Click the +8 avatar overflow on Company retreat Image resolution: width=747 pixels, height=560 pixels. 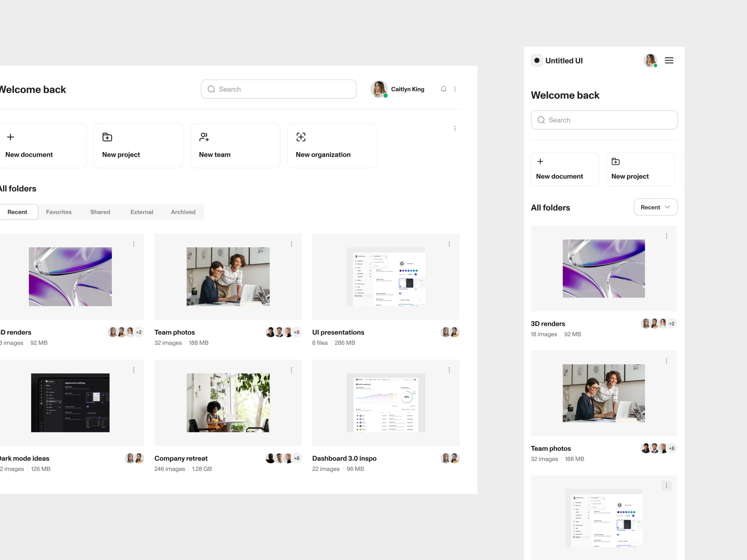(296, 458)
